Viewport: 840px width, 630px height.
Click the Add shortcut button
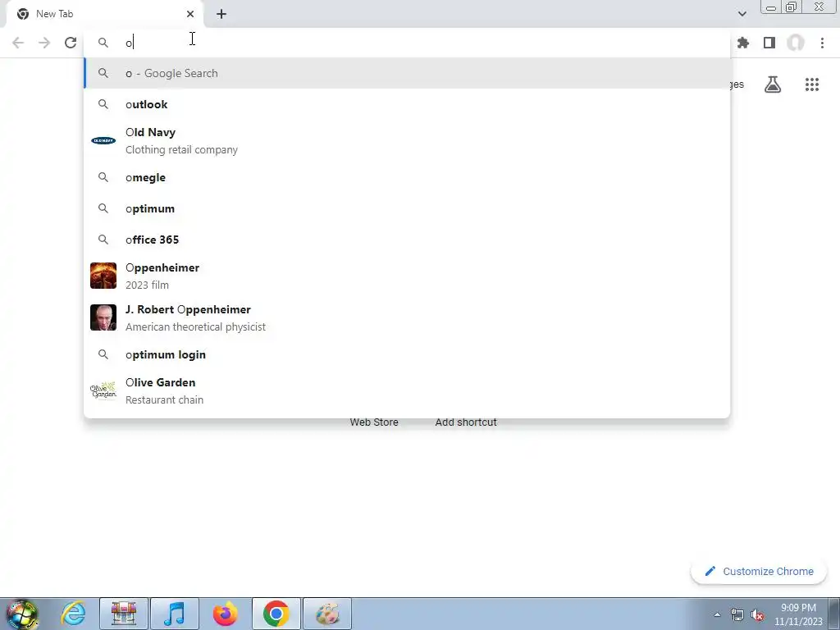pyautogui.click(x=466, y=422)
